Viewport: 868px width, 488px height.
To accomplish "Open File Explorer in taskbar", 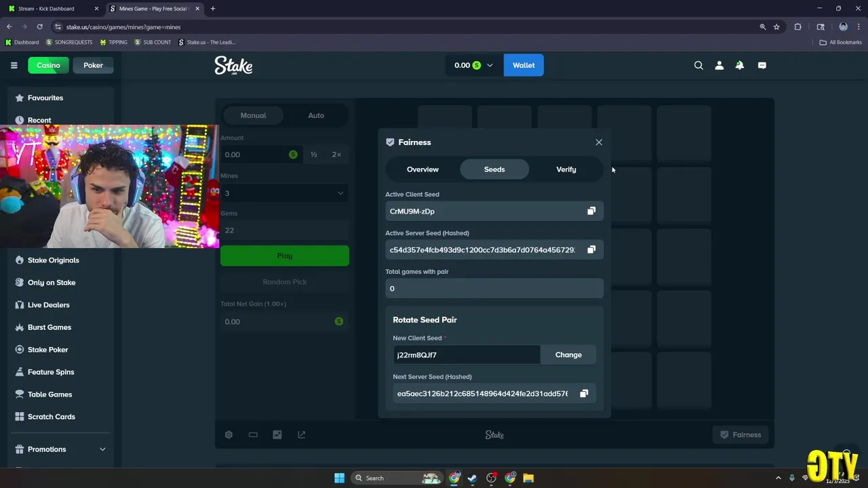I will click(528, 479).
